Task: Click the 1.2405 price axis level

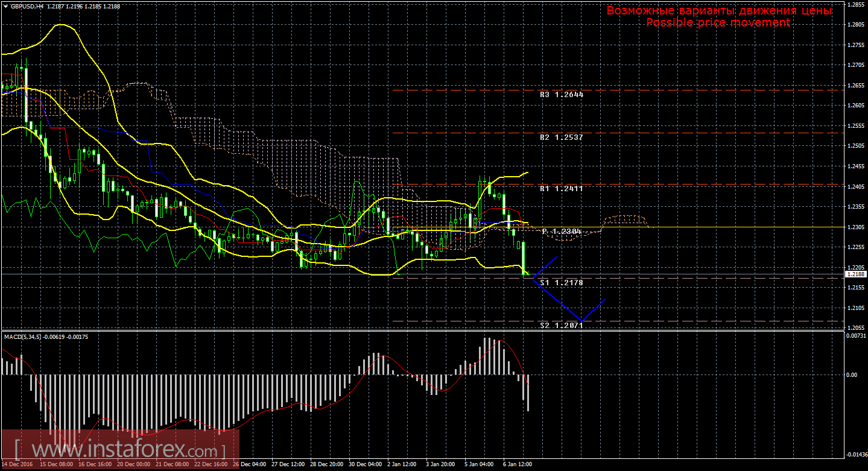Action: (856, 186)
